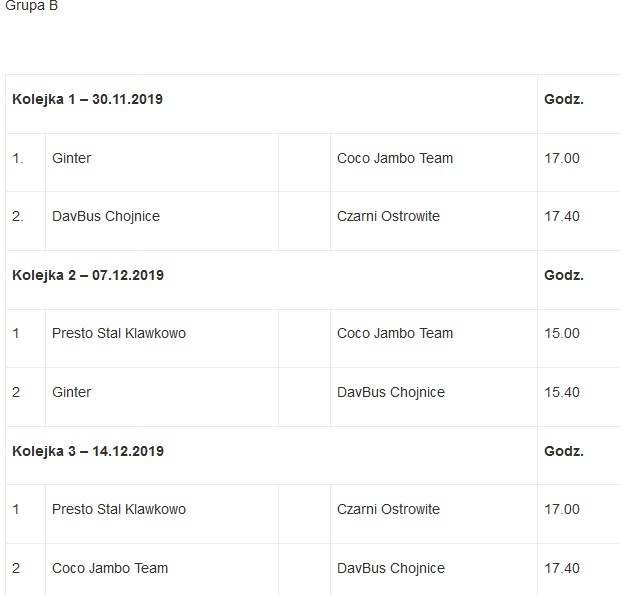Click the Grupa B heading text

32,6
